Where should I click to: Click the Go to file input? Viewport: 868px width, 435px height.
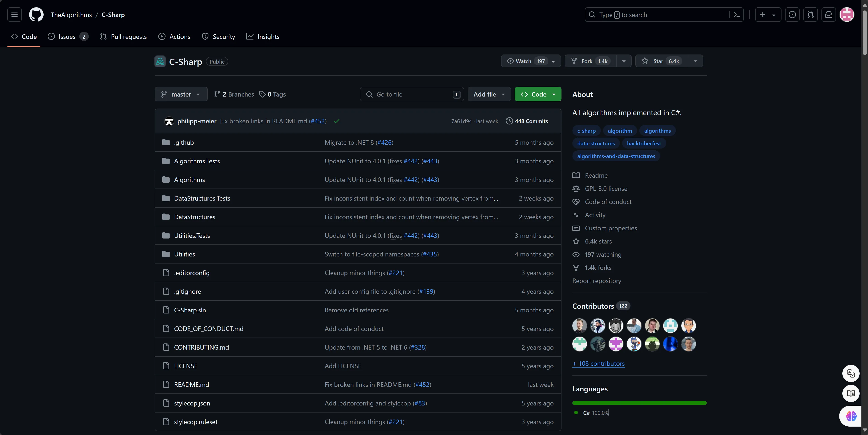412,94
